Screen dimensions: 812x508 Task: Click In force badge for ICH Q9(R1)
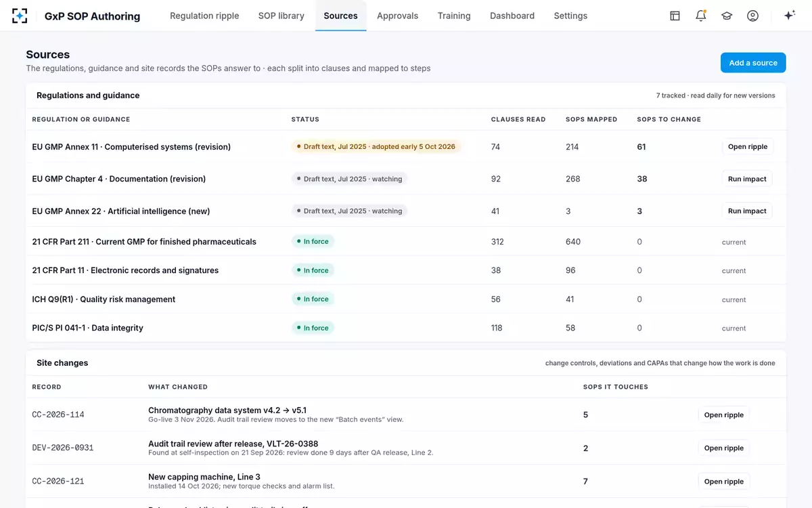tap(313, 299)
